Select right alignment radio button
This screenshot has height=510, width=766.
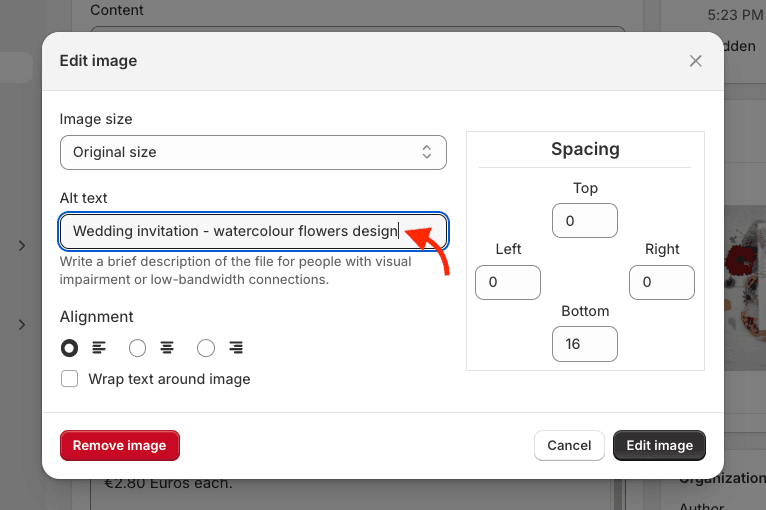coord(206,348)
